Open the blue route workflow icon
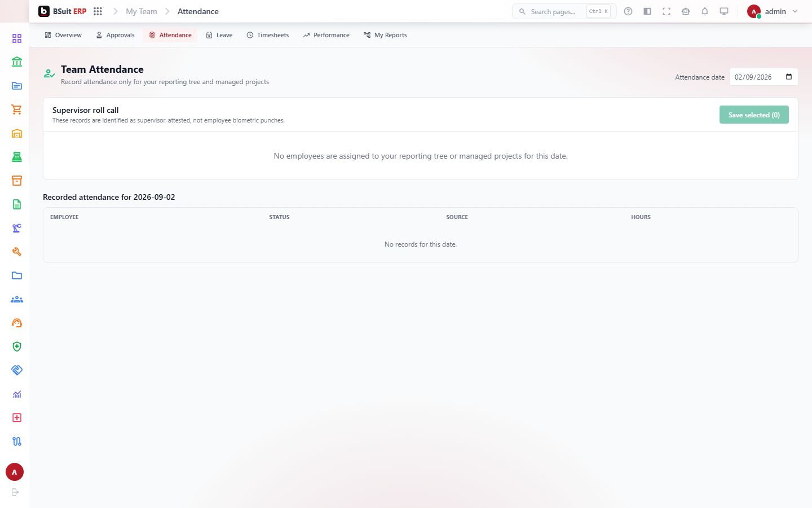The width and height of the screenshot is (812, 508). point(17,441)
